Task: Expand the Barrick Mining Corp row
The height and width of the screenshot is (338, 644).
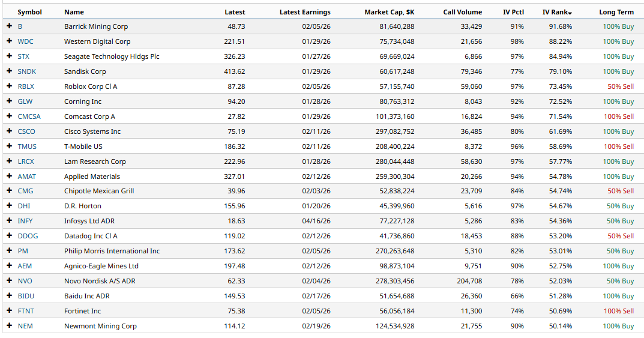Action: point(9,26)
